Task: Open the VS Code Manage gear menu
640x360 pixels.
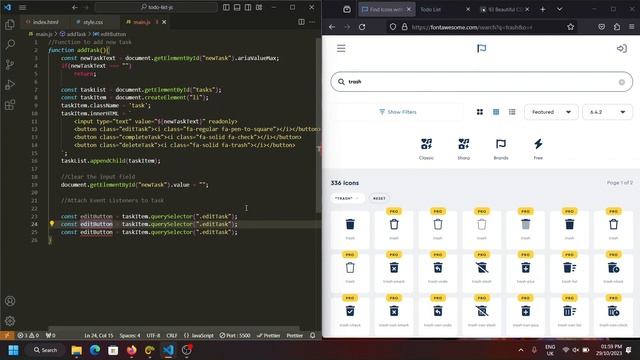Action: coord(10,321)
